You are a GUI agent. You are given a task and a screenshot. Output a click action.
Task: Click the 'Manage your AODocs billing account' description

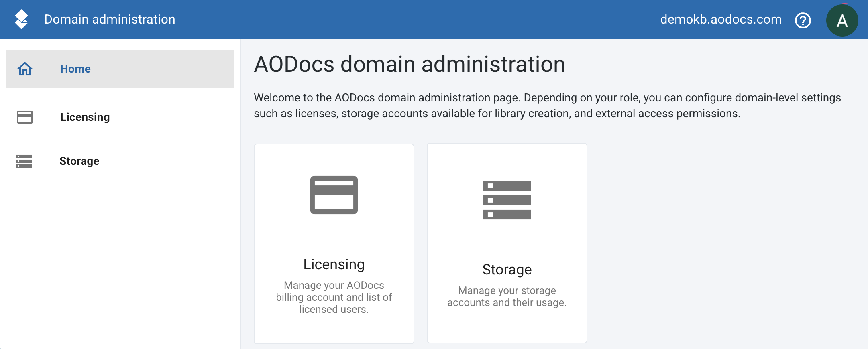334,297
